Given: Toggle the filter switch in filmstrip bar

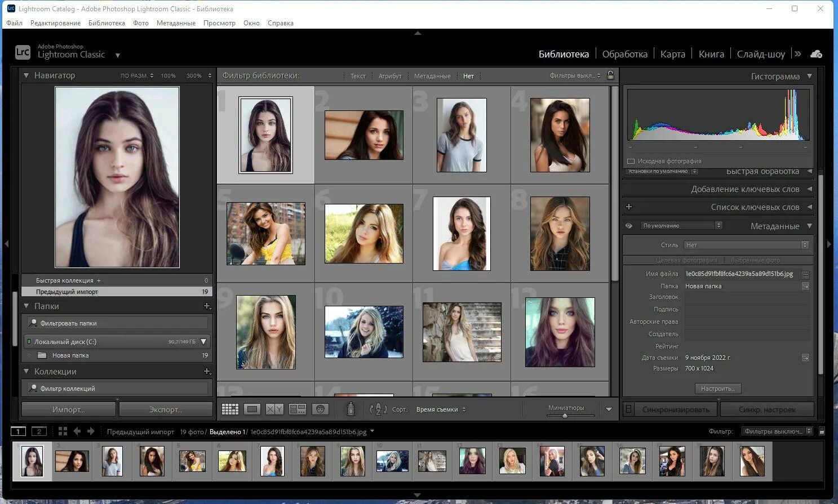Looking at the screenshot, I should (x=822, y=431).
